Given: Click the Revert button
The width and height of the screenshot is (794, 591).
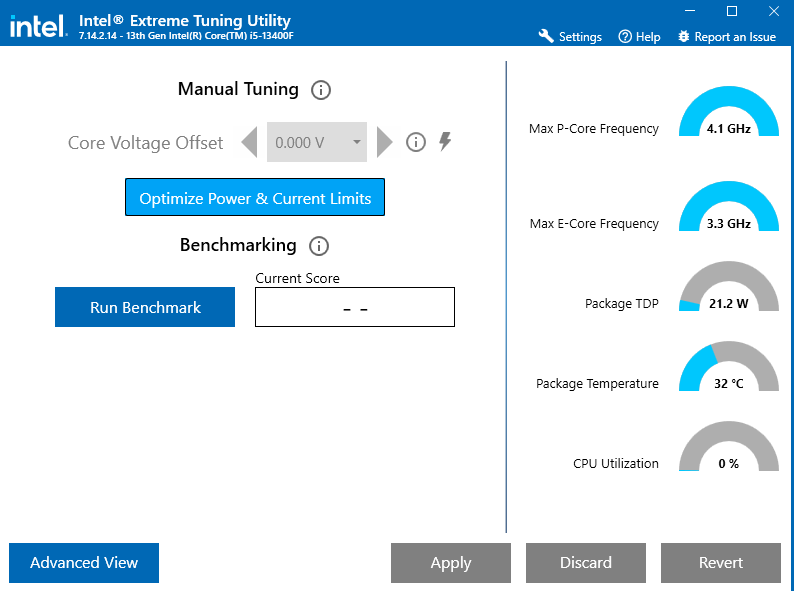Looking at the screenshot, I should (x=721, y=563).
